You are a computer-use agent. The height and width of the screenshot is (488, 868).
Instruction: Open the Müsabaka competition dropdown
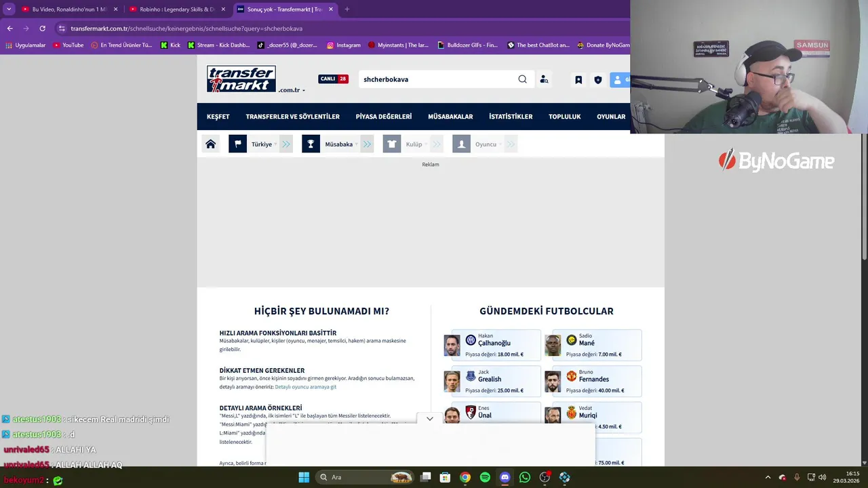(x=341, y=144)
